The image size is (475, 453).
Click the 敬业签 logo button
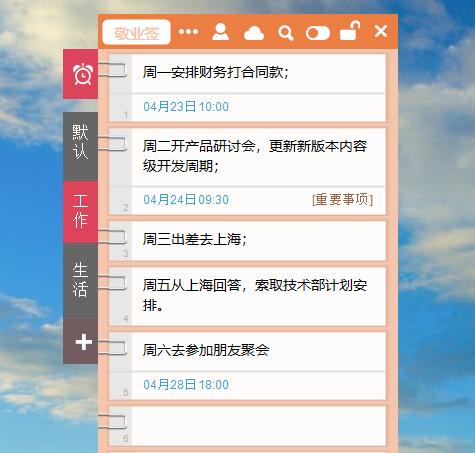[x=137, y=32]
